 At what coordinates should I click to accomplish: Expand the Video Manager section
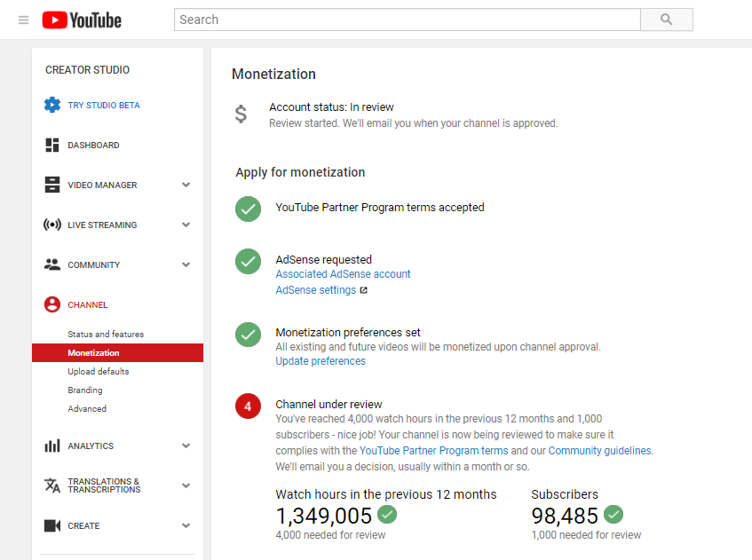[x=186, y=185]
